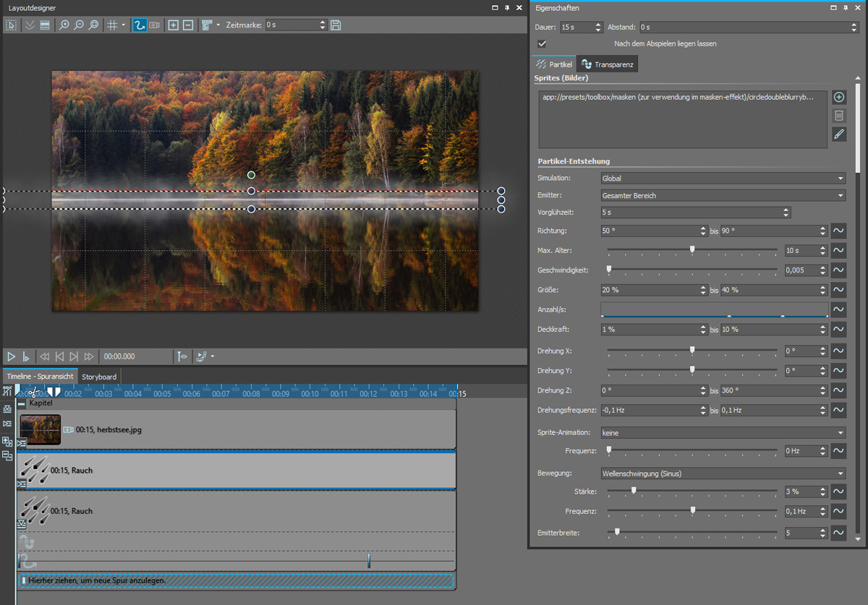Viewport: 868px width, 605px height.
Task: Open the Simulation dropdown set to Global
Action: coord(723,179)
